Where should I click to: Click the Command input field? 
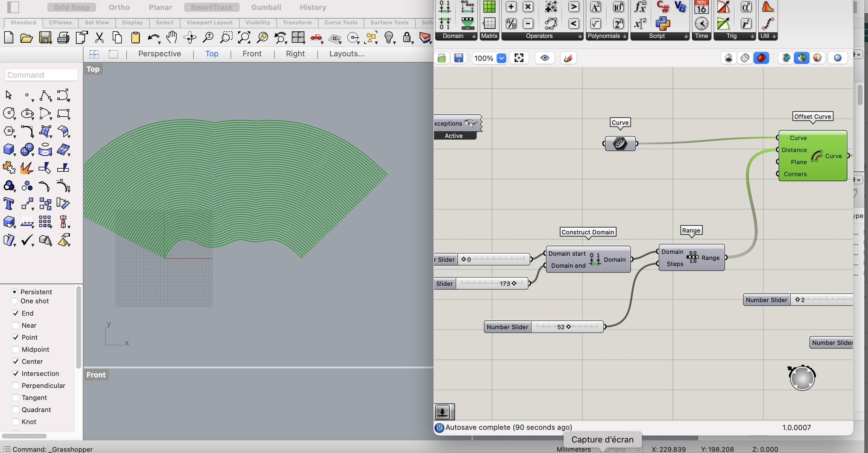click(42, 75)
